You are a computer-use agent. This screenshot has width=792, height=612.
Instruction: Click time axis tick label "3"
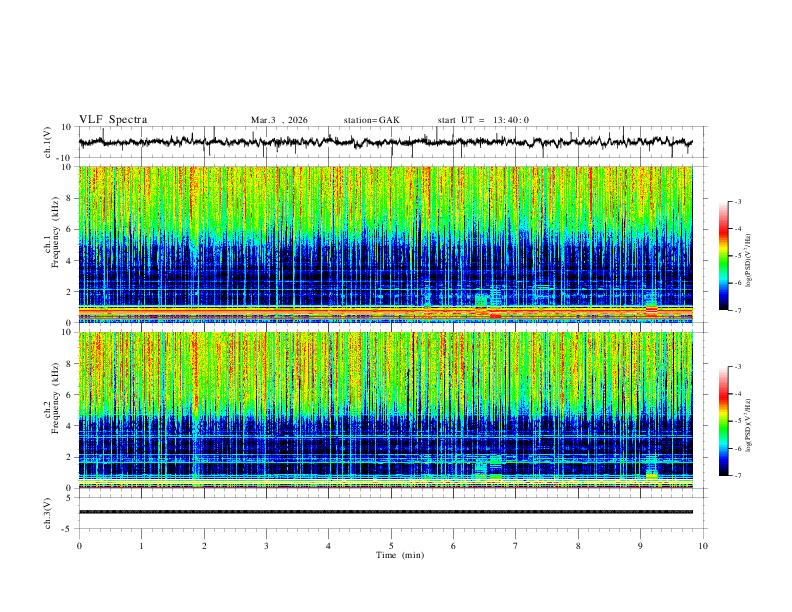pos(266,546)
